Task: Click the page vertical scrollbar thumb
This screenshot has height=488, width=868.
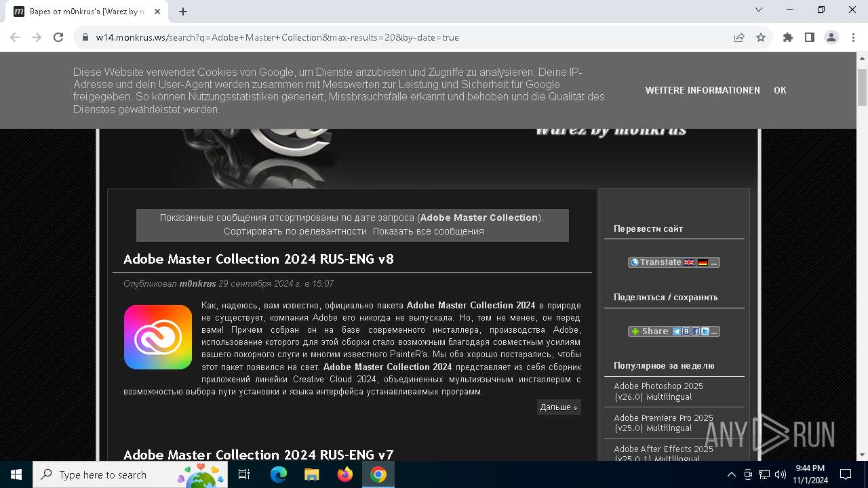Action: [x=862, y=86]
